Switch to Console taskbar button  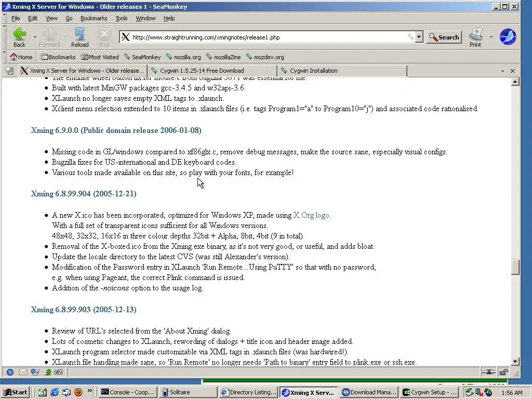point(129,392)
